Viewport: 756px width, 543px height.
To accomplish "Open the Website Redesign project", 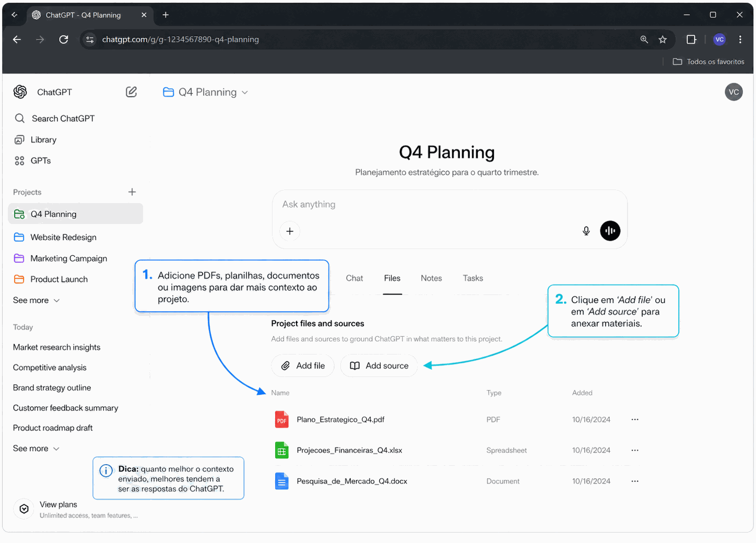I will point(63,238).
